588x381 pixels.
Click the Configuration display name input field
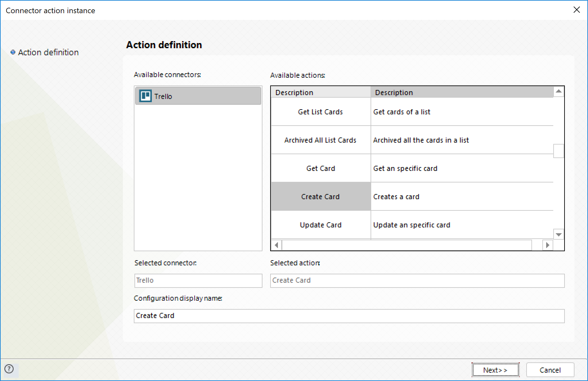tap(349, 316)
